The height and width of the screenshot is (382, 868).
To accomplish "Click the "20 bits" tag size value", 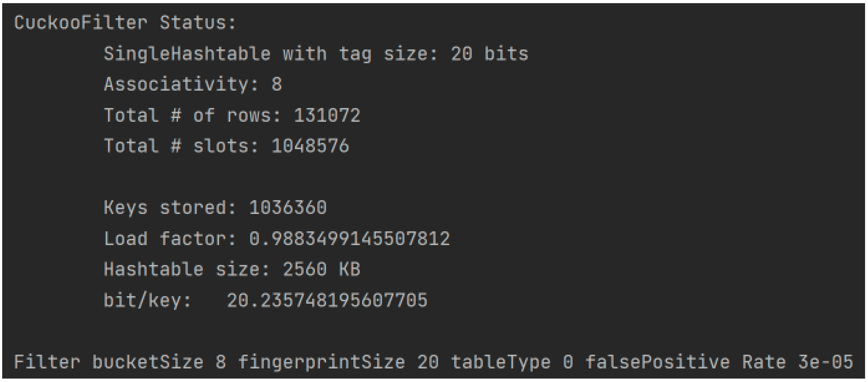I will [x=489, y=54].
